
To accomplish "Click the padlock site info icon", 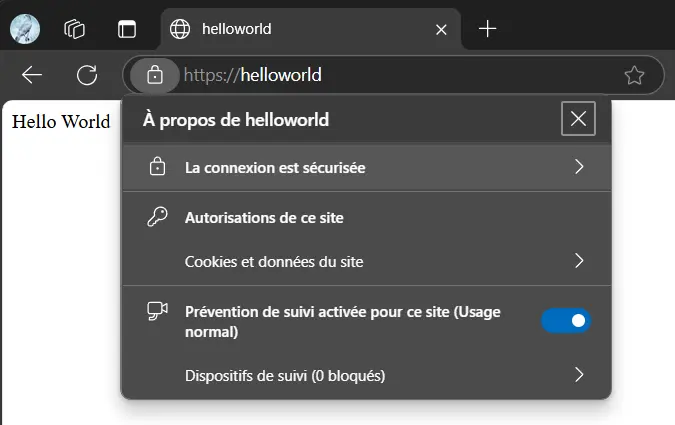I will [154, 75].
